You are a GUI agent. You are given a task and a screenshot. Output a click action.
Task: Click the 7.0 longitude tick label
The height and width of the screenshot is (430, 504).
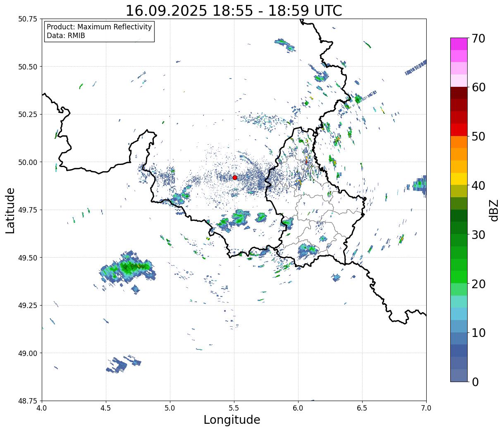(x=426, y=408)
